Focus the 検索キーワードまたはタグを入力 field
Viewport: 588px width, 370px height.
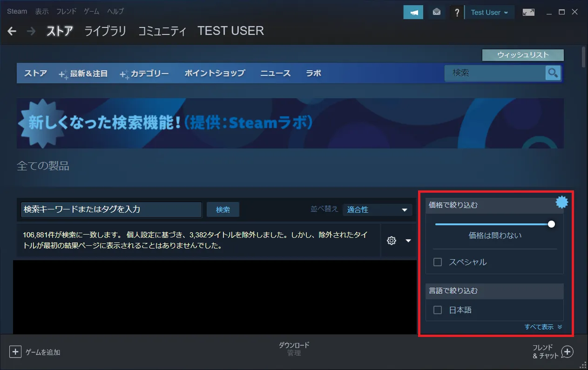click(x=112, y=209)
